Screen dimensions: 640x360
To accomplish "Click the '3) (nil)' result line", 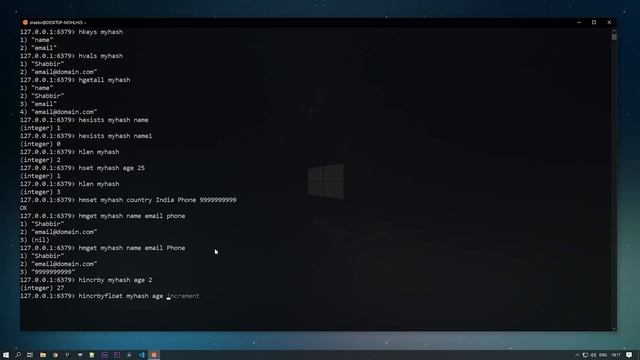I will 35,240.
